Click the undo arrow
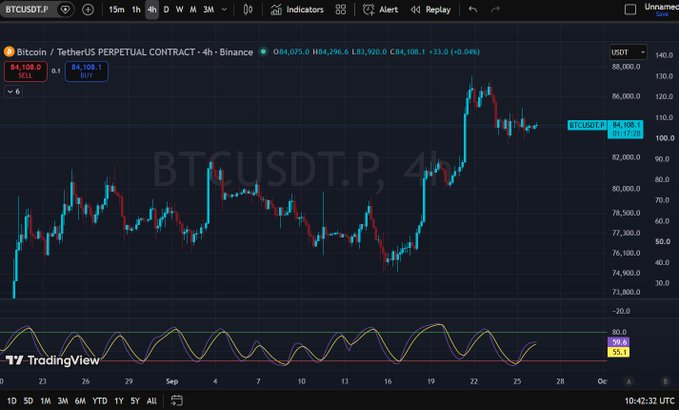This screenshot has width=679, height=410. tap(473, 10)
